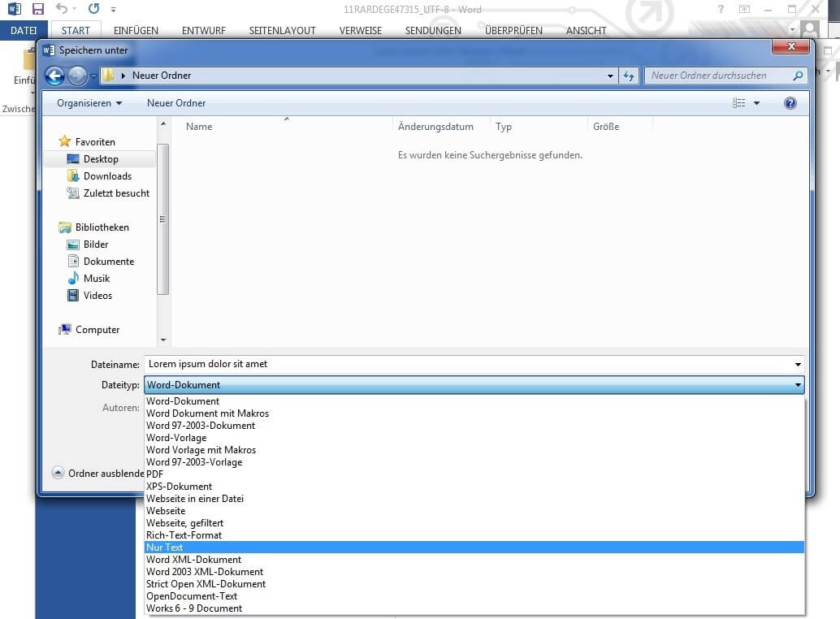Choose Word-Dokument from the file type list
Image resolution: width=840 pixels, height=619 pixels.
(x=474, y=401)
